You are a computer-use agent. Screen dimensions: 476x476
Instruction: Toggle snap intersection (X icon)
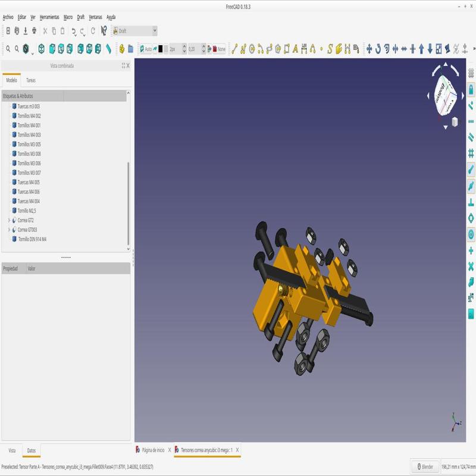point(471,267)
